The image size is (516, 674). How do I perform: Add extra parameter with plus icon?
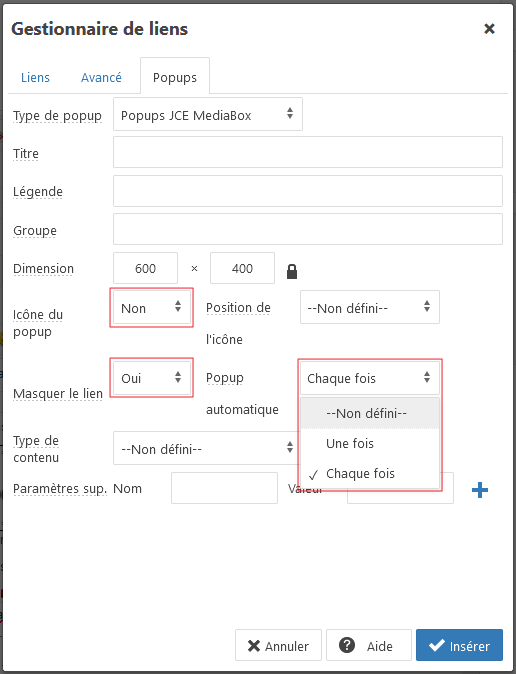click(x=479, y=490)
